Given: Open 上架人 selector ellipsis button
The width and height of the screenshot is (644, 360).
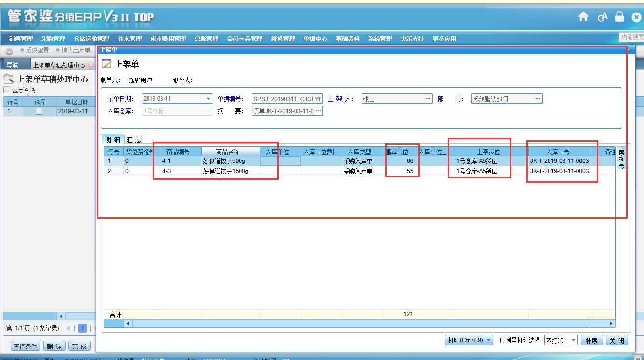Looking at the screenshot, I should [x=428, y=99].
